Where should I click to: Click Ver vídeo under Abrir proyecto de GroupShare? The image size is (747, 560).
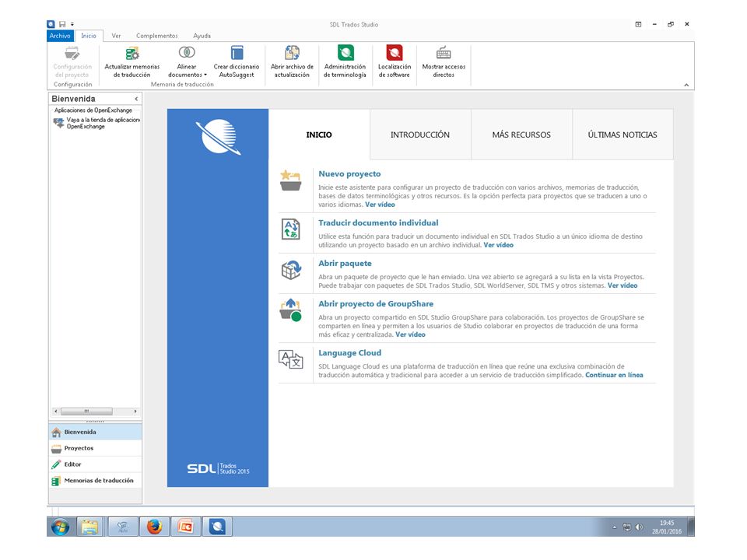[410, 334]
